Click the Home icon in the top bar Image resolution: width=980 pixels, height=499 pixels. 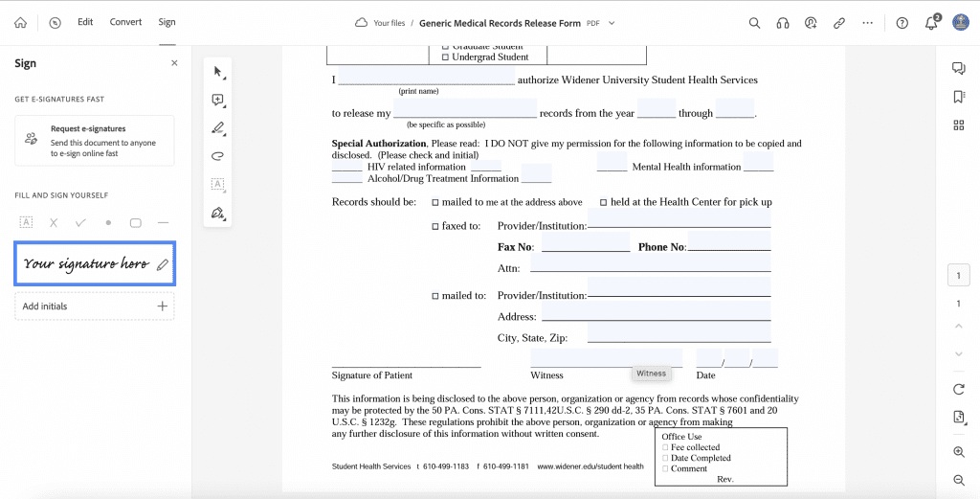coord(21,23)
